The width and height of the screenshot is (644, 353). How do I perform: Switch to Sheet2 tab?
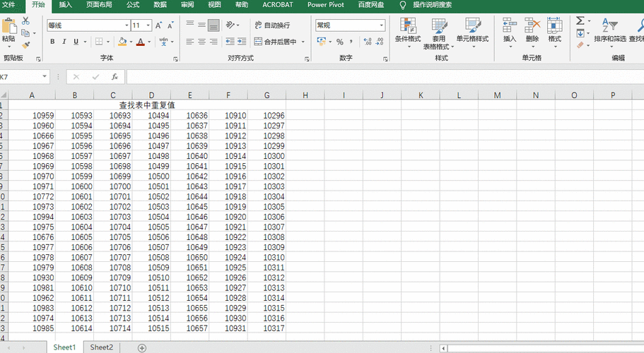pyautogui.click(x=102, y=347)
